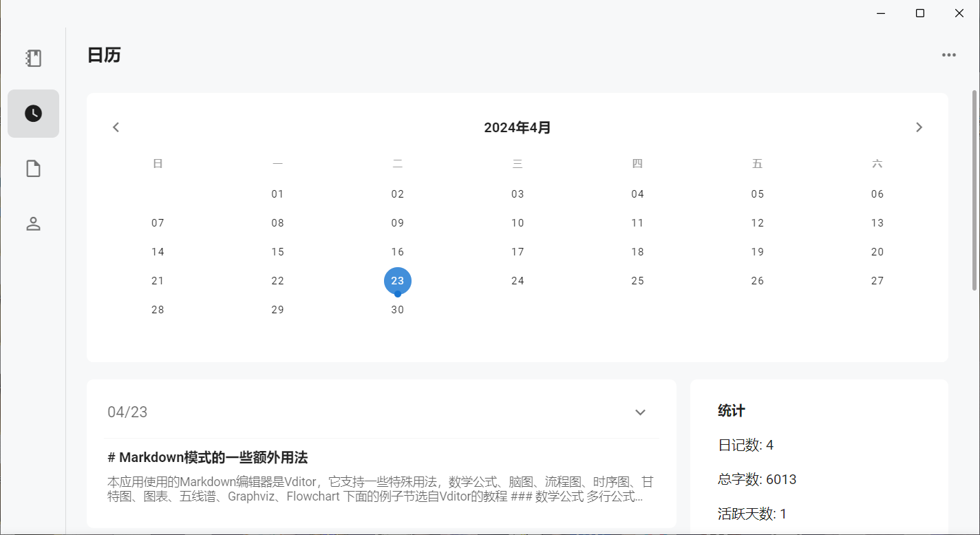The image size is (980, 535).
Task: Select date 01 in the calendar
Action: click(277, 194)
